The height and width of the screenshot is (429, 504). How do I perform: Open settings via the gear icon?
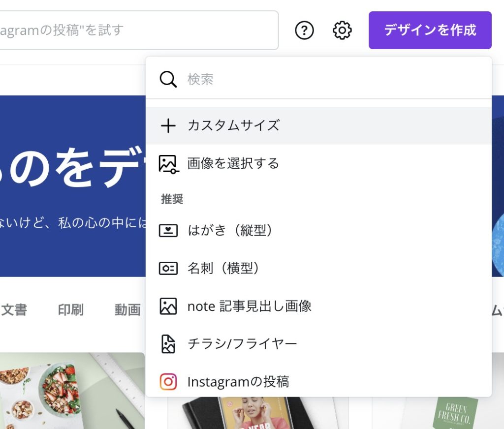coord(342,31)
